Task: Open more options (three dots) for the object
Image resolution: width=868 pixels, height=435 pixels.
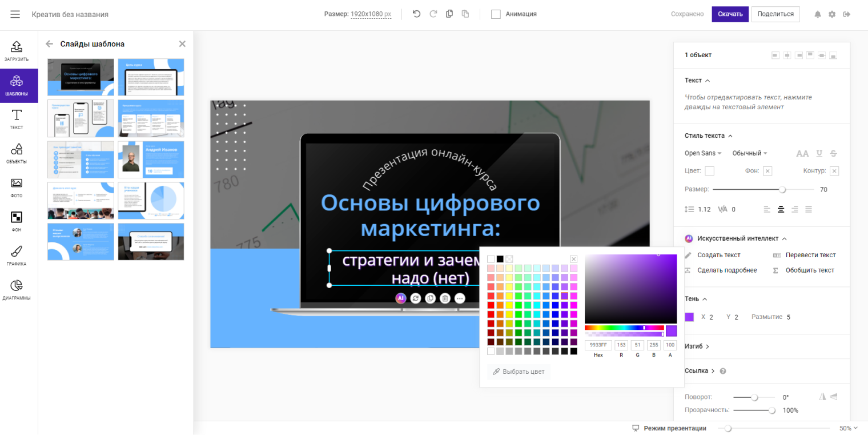Action: (460, 298)
